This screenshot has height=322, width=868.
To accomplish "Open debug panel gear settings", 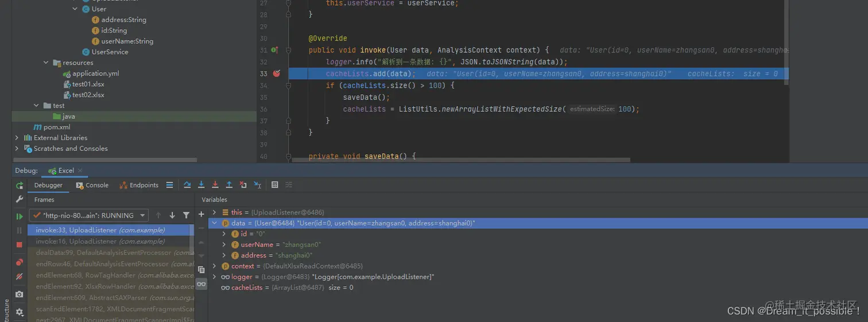I will 20,312.
